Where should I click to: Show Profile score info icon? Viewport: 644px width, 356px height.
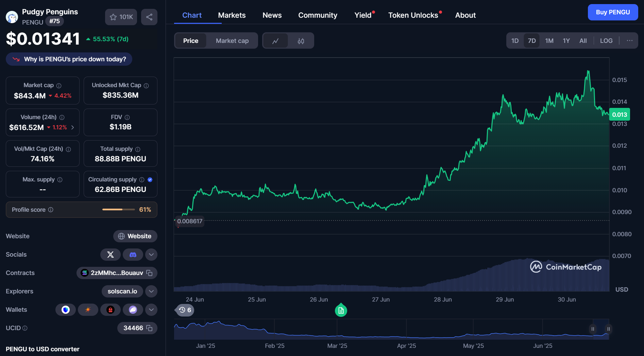click(x=51, y=210)
